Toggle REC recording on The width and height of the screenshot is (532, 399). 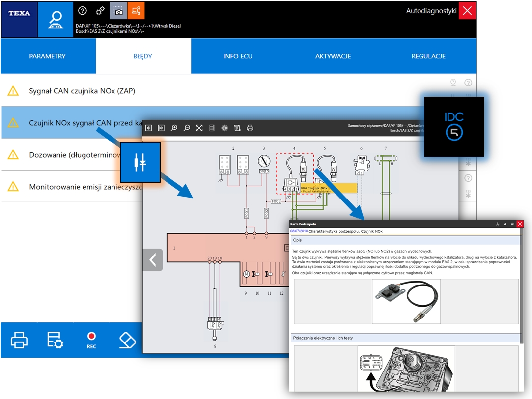click(x=91, y=340)
